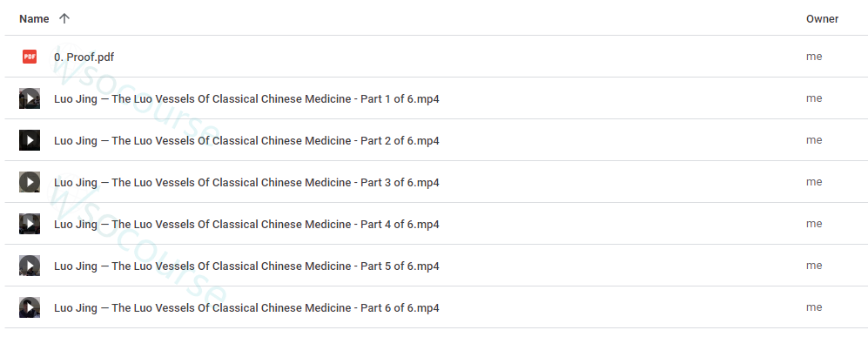Click the video thumbnail icon for Part 1
868x337 pixels.
pyautogui.click(x=30, y=98)
